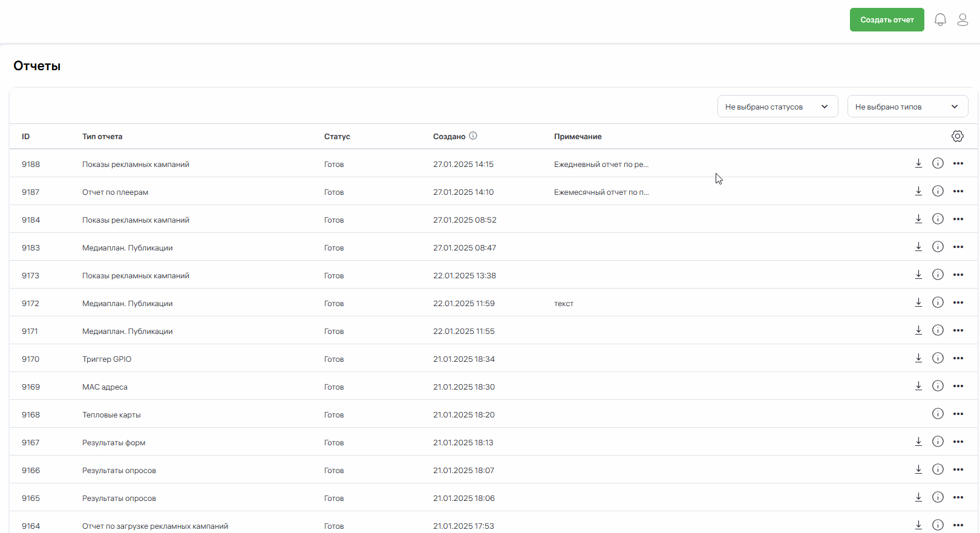Show info for report 9187
Viewport: 980px width, 533px height.
coord(938,191)
